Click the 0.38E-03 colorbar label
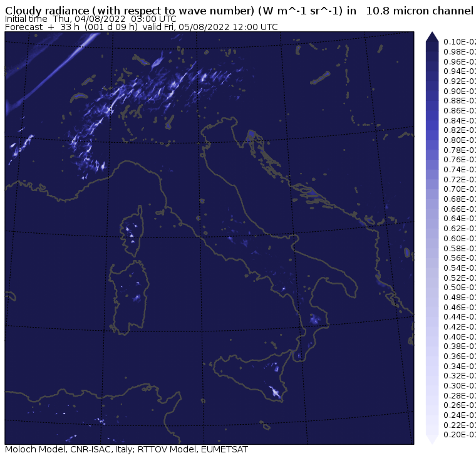476x458 pixels. point(459,346)
